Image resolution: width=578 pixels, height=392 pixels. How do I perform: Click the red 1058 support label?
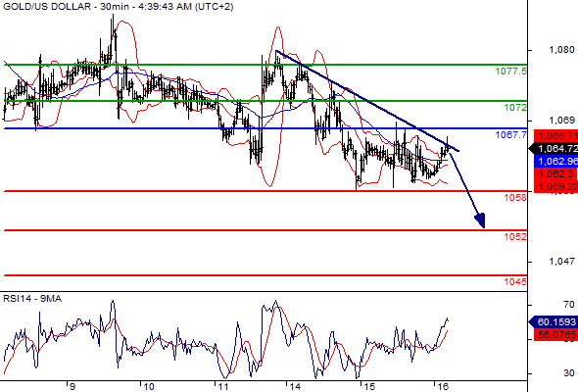(515, 198)
